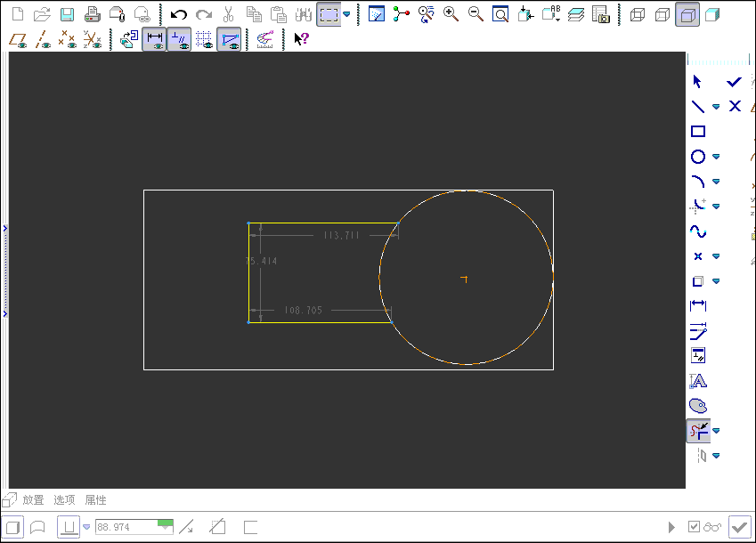Save the current model
This screenshot has width=756, height=543.
(67, 14)
